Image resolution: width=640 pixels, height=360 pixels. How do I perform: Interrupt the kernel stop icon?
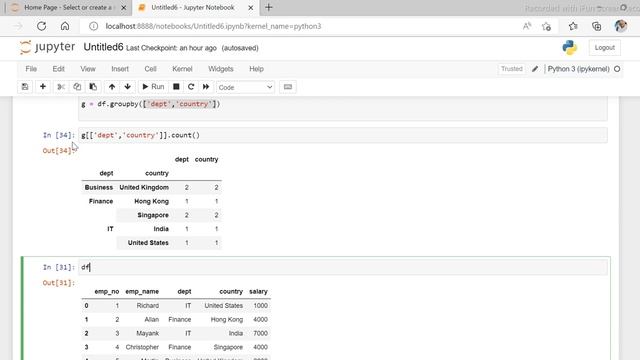click(x=176, y=87)
